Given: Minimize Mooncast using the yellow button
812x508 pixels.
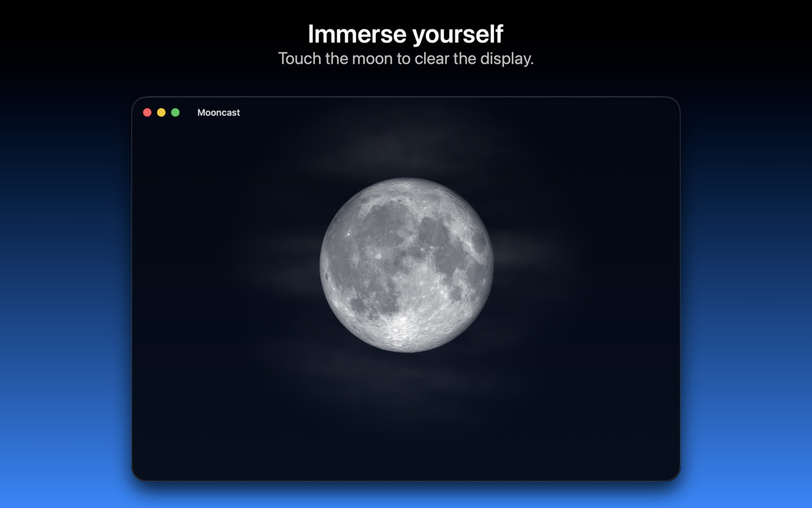Looking at the screenshot, I should coord(161,112).
